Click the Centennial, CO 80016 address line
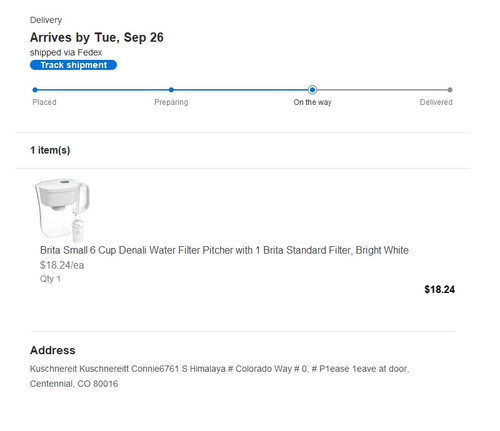The height and width of the screenshot is (431, 500). coord(74,384)
